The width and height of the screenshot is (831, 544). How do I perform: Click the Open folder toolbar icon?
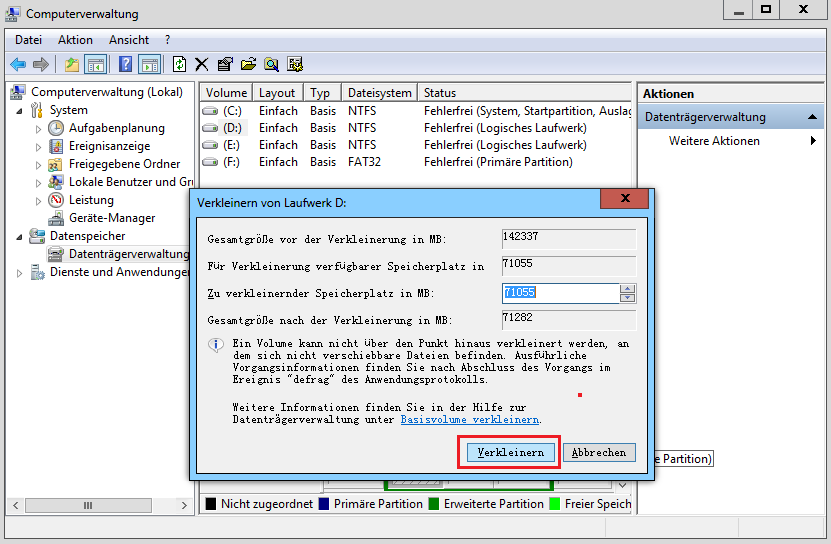(248, 65)
